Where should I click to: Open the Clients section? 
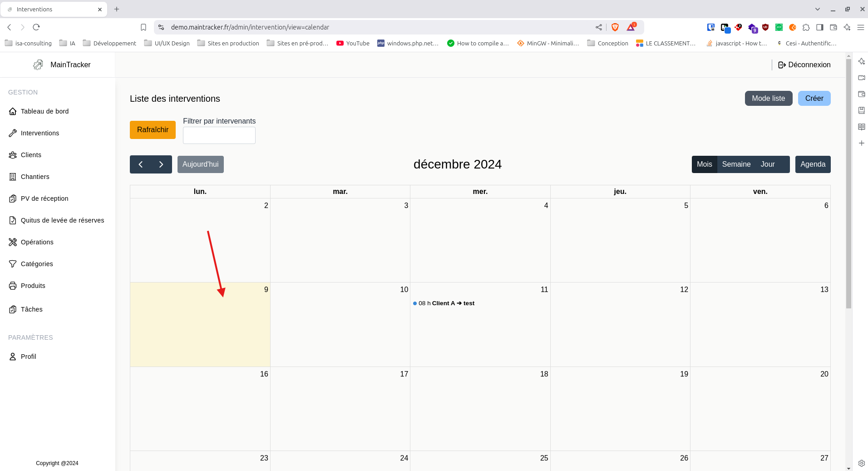(x=31, y=155)
